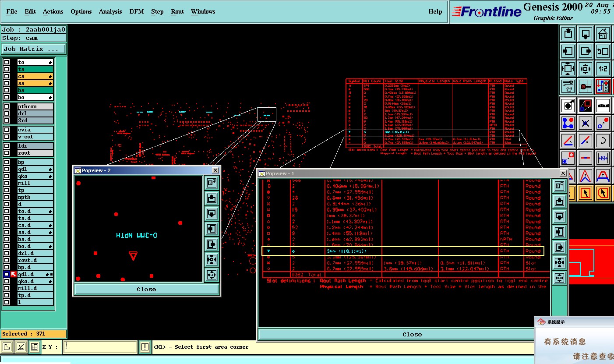Toggle the checkbox for layer npth

tap(7, 197)
